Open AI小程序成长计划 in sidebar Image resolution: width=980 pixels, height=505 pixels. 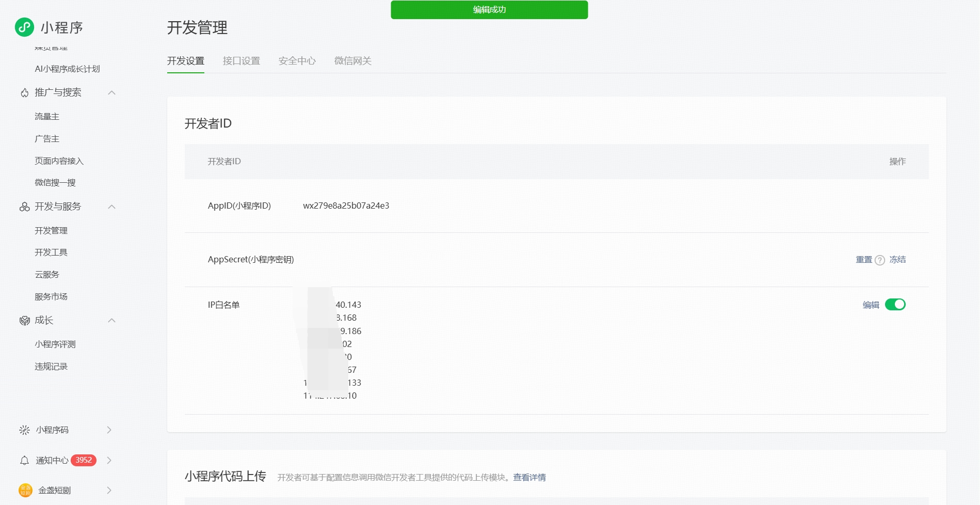click(x=67, y=69)
